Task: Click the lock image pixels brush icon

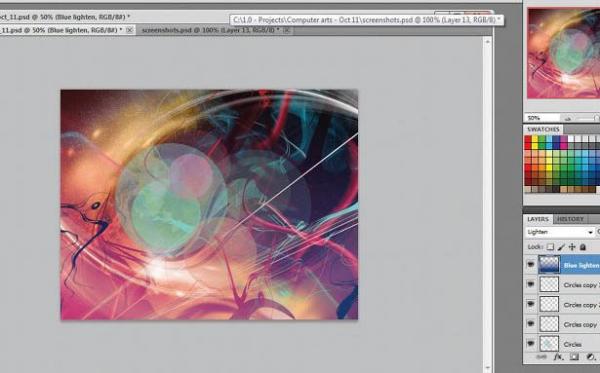Action: coord(561,247)
